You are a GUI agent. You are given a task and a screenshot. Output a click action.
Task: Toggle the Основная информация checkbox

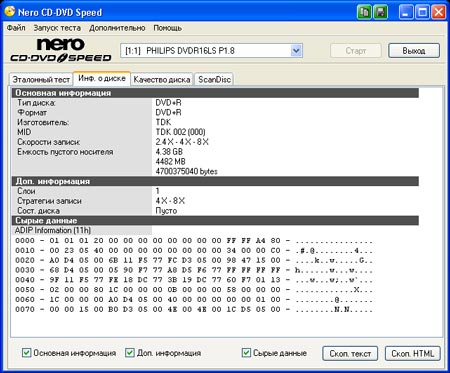coord(26,353)
